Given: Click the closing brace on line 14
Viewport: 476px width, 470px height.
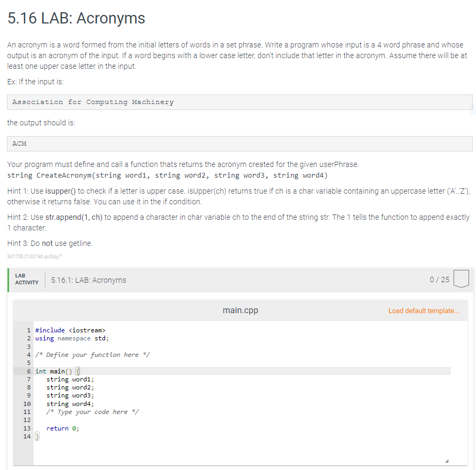Looking at the screenshot, I should [36, 436].
